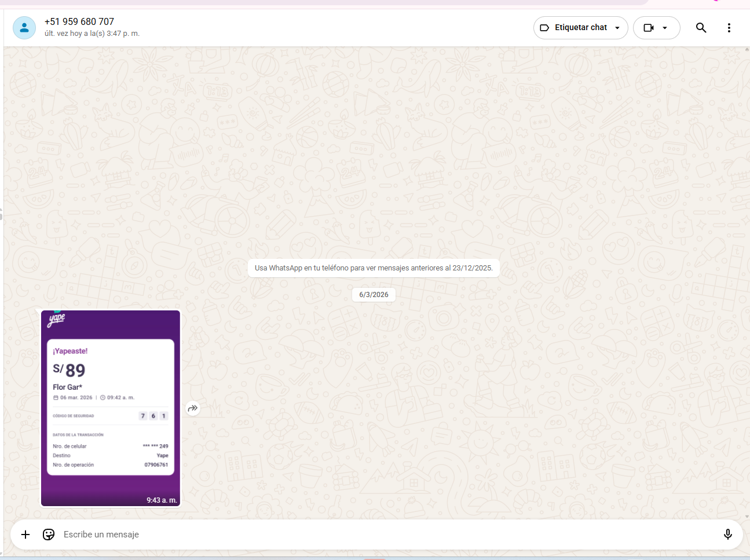Open contact info via +51 959 680 707
The height and width of the screenshot is (560, 750).
[x=79, y=21]
